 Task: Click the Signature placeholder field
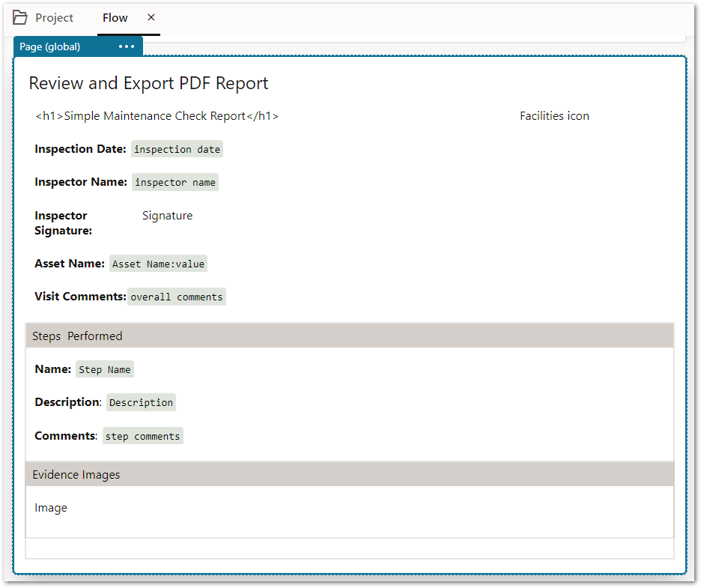click(x=167, y=216)
